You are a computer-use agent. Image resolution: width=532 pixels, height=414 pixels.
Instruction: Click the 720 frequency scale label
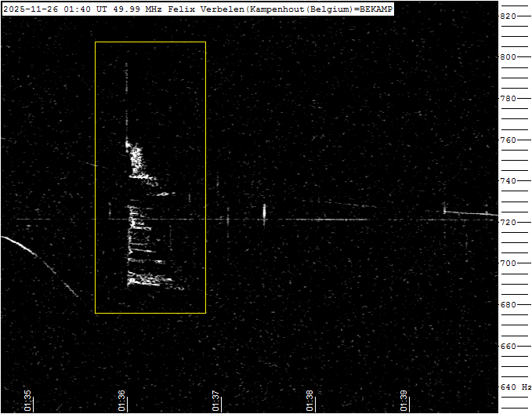pyautogui.click(x=508, y=223)
